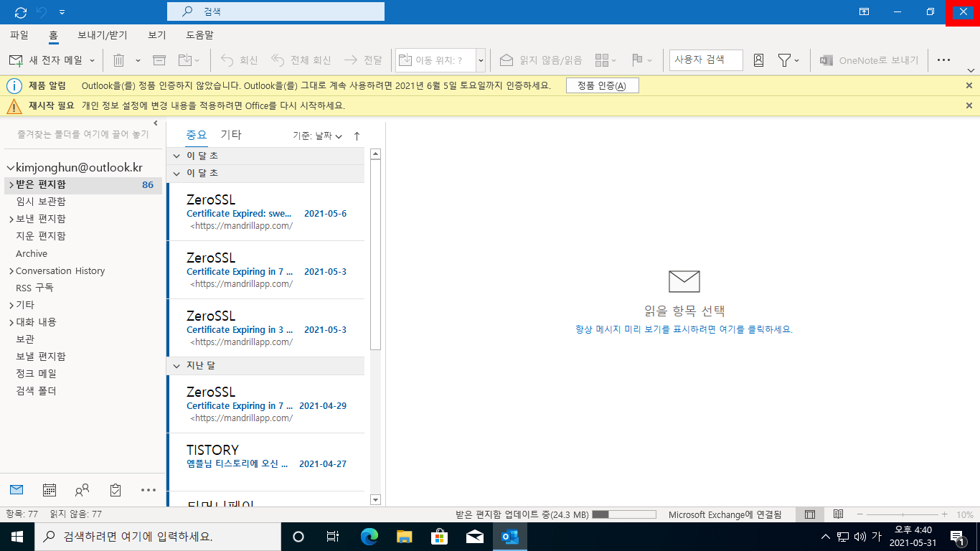Expand the 보낸 편지함 folder arrow

11,219
